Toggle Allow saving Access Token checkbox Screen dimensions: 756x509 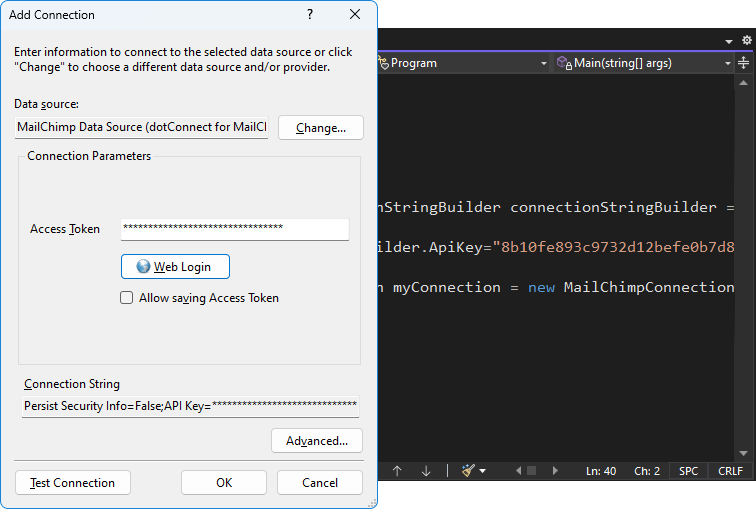point(126,298)
